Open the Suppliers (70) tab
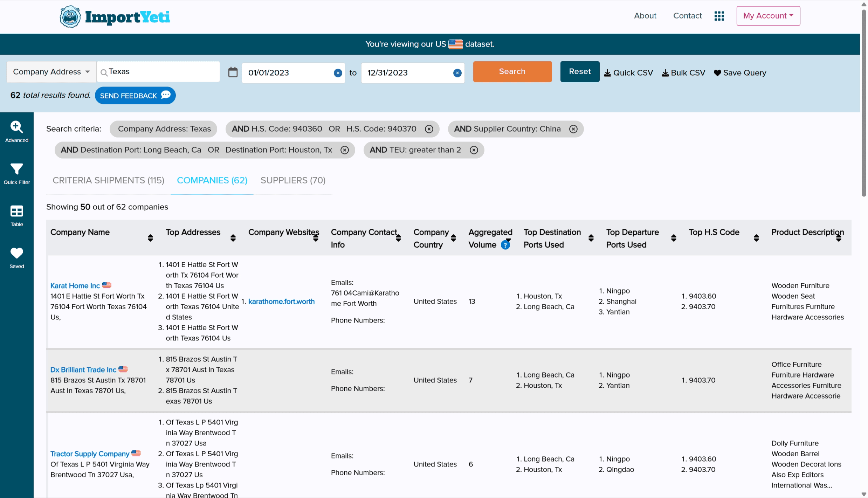Image resolution: width=868 pixels, height=498 pixels. point(293,180)
